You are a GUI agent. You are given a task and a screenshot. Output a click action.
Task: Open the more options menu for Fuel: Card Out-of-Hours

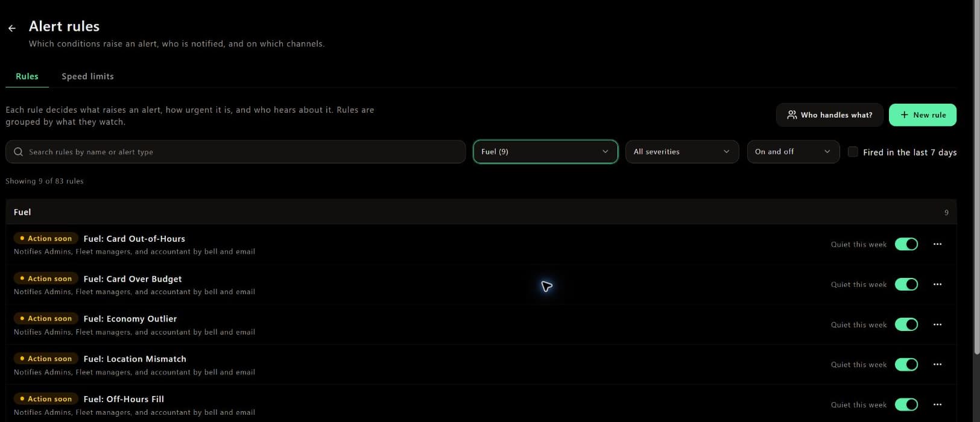pos(937,244)
